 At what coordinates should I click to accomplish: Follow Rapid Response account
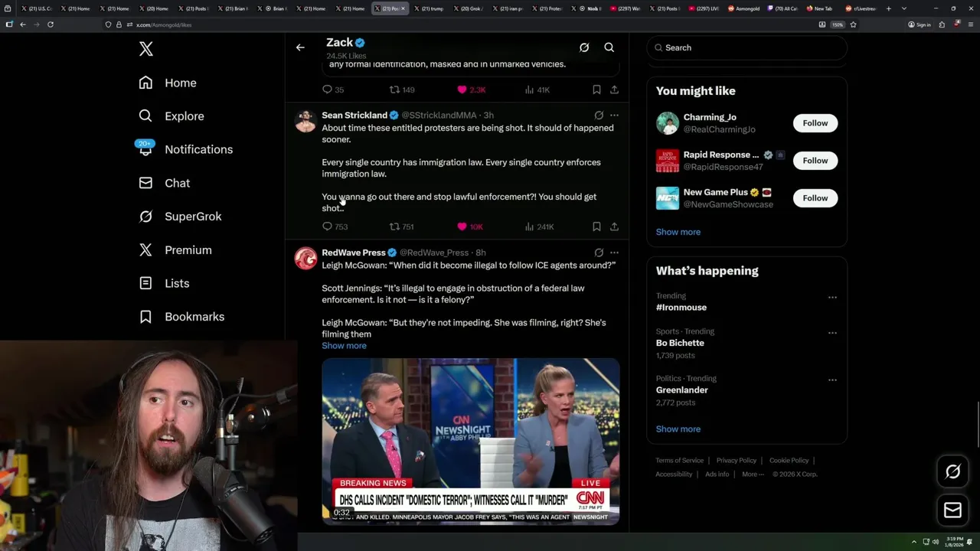pyautogui.click(x=815, y=161)
